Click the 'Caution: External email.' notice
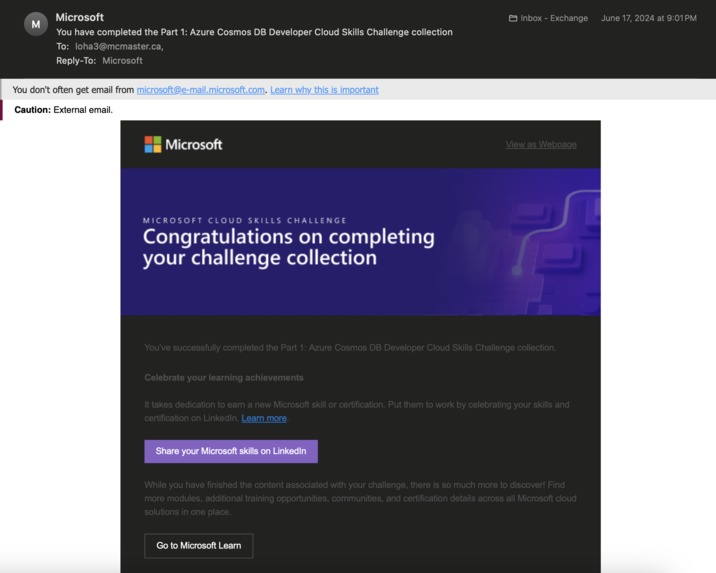This screenshot has width=716, height=573. tap(63, 110)
